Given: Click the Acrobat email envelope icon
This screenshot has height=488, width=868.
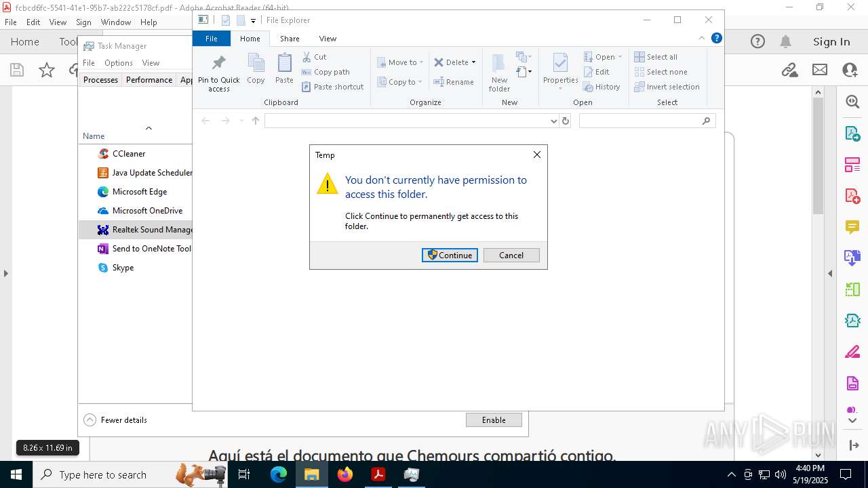Looking at the screenshot, I should coord(820,69).
